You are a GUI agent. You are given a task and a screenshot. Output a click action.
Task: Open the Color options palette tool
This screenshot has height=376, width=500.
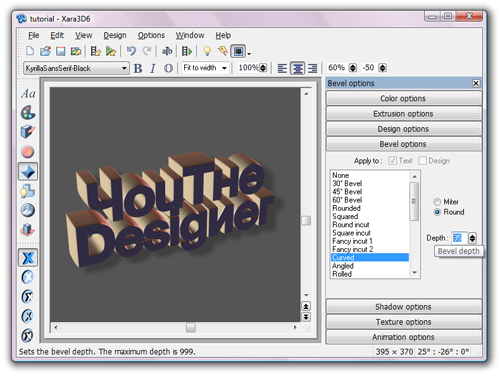coord(28,113)
